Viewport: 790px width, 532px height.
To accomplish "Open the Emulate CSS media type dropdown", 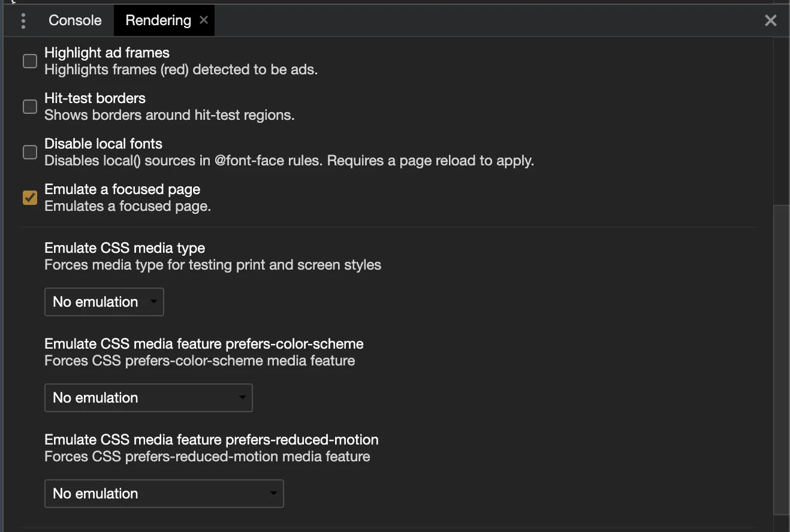I will point(104,302).
